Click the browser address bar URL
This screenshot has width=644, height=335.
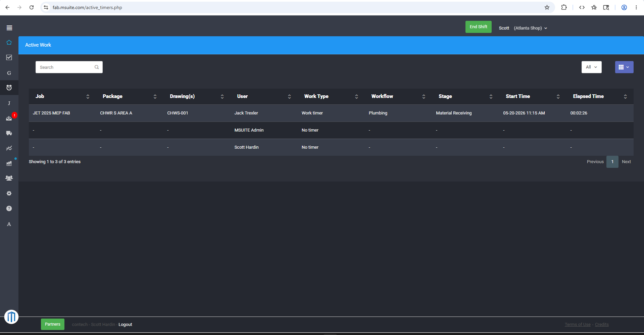tap(87, 7)
